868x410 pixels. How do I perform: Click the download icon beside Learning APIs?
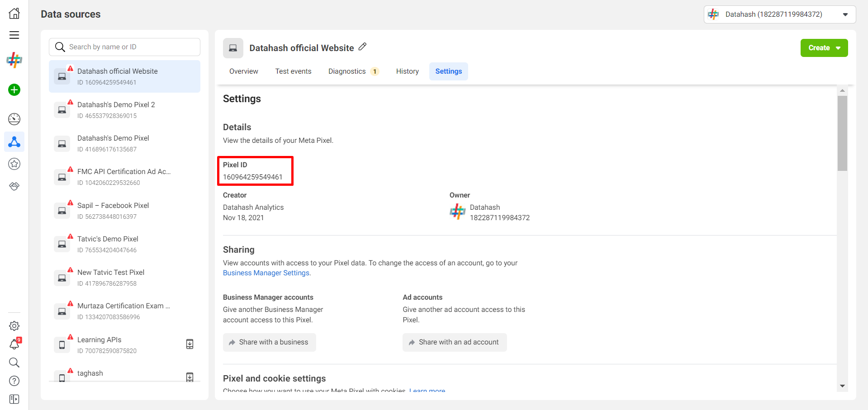point(190,344)
